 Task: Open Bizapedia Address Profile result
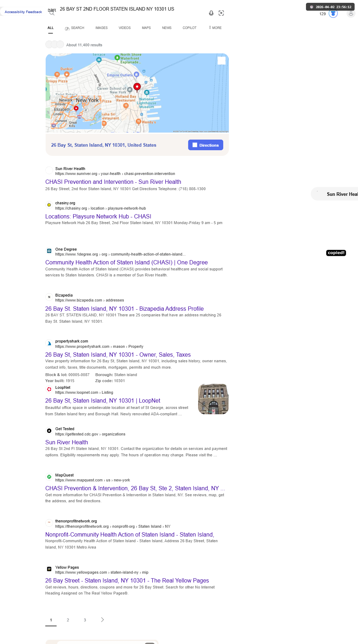pos(125,309)
